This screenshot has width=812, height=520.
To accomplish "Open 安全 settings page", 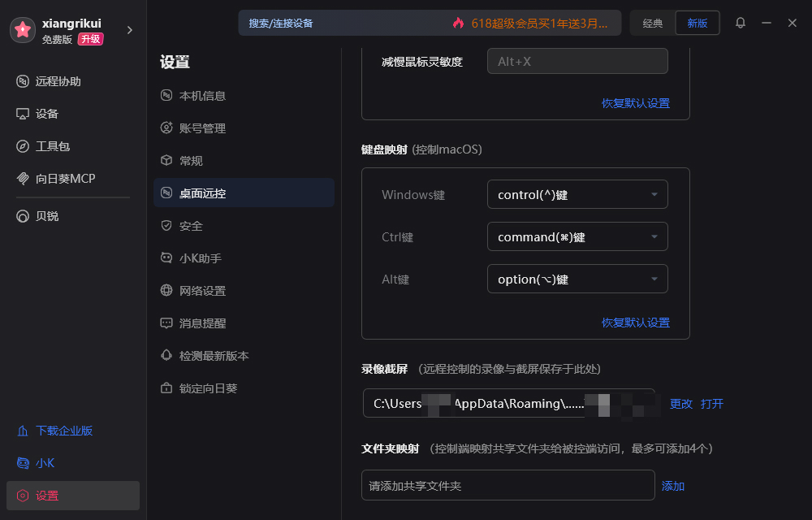I will [x=244, y=226].
